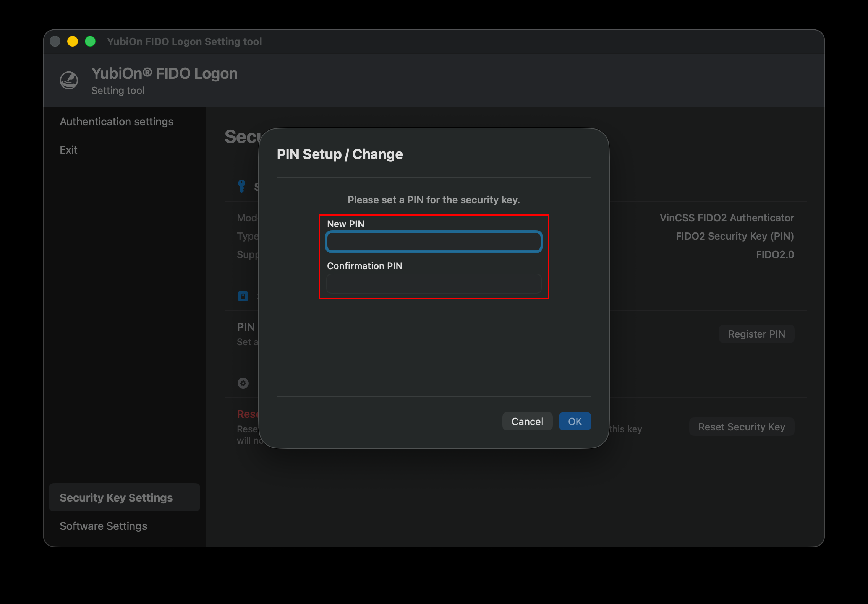Viewport: 868px width, 604px height.
Task: Confirm the PIN with the OK button
Action: (x=575, y=421)
